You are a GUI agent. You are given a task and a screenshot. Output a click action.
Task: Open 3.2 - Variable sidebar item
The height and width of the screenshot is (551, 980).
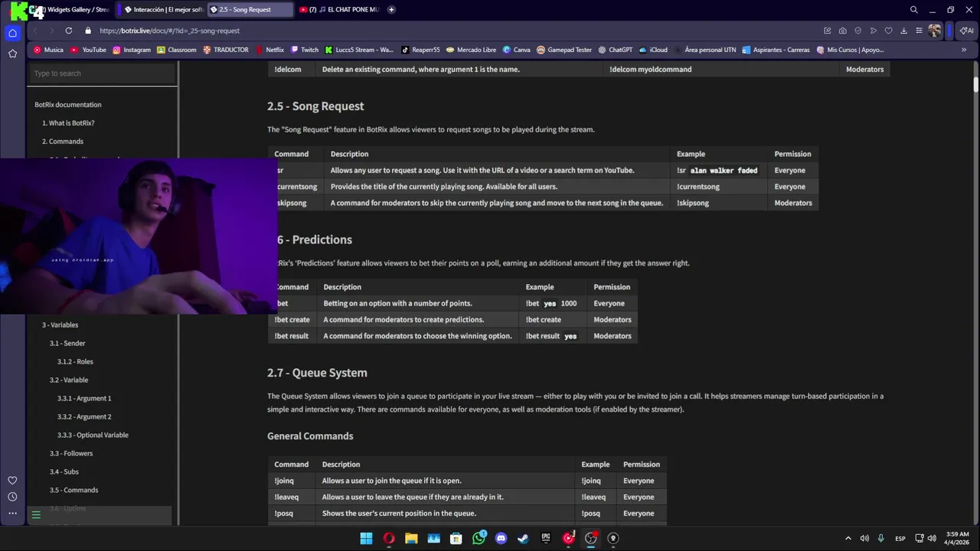click(x=69, y=380)
